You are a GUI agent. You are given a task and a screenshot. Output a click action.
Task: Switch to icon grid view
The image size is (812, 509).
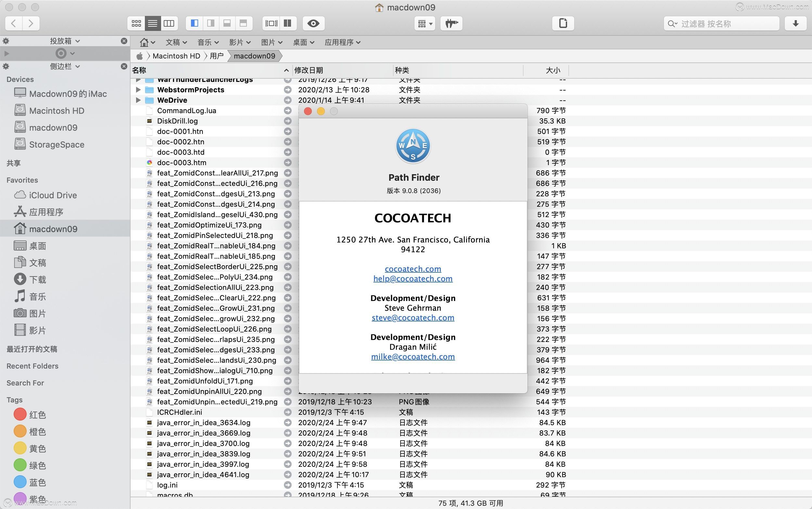coord(136,23)
